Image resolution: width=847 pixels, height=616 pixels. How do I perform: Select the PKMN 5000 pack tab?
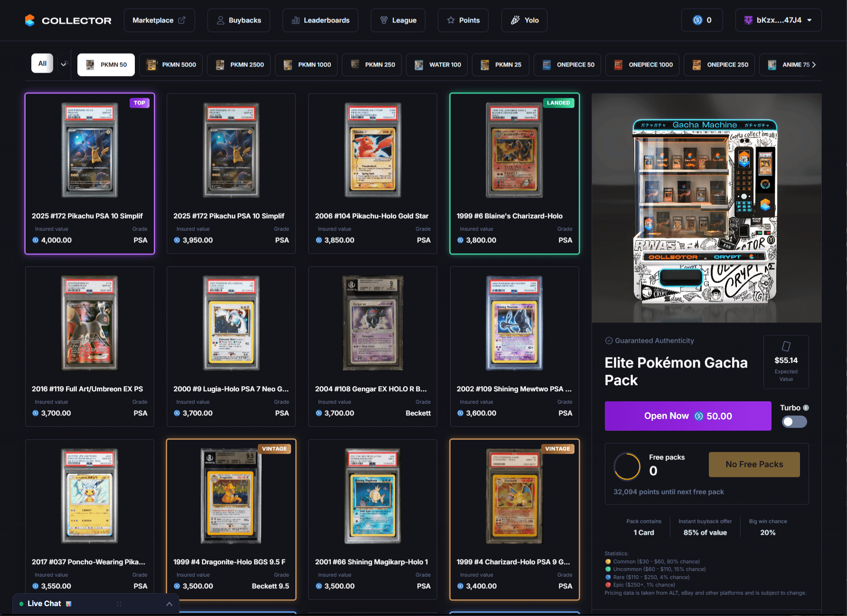coord(171,65)
